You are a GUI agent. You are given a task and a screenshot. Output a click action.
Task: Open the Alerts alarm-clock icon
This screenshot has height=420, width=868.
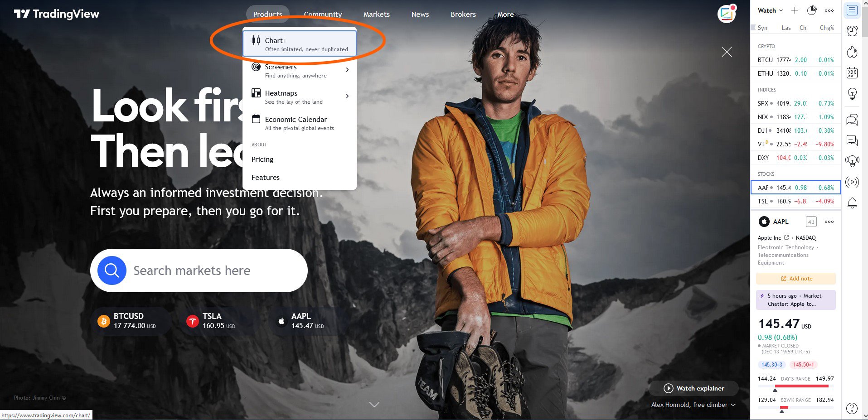coord(852,31)
